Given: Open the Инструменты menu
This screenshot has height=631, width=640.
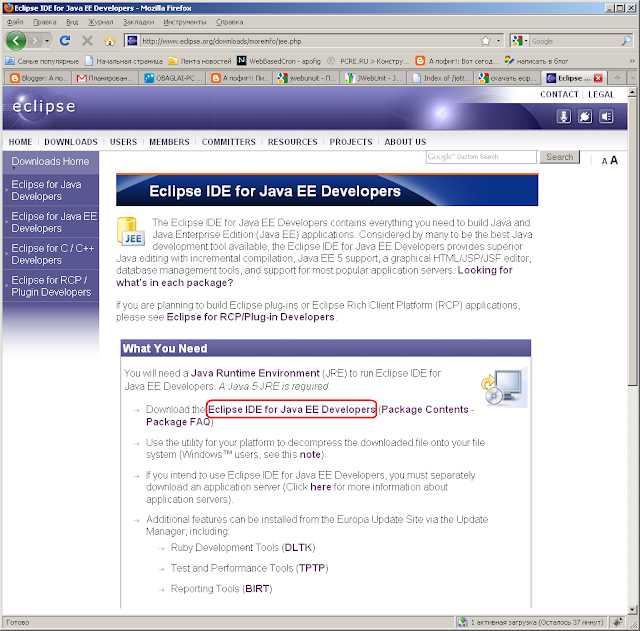Looking at the screenshot, I should [x=184, y=22].
